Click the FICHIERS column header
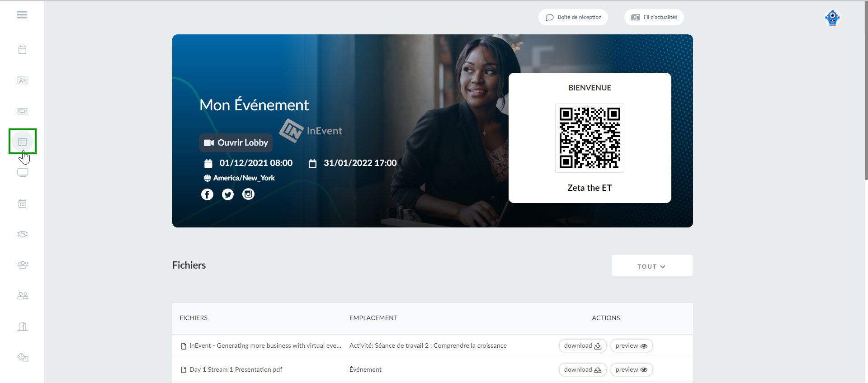The width and height of the screenshot is (868, 383). coord(193,318)
